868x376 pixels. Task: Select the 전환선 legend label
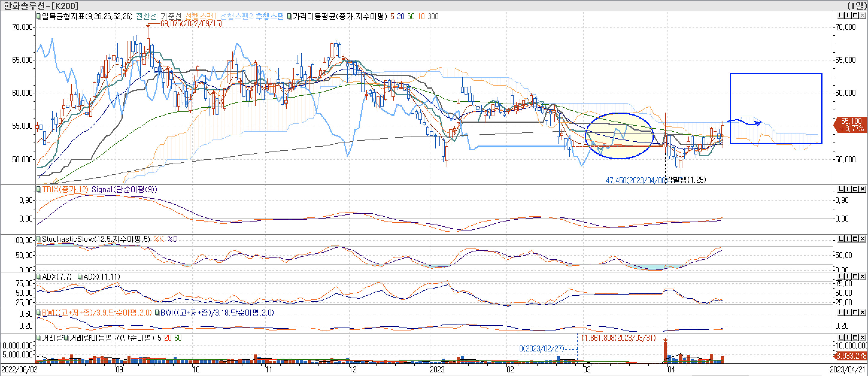point(146,16)
